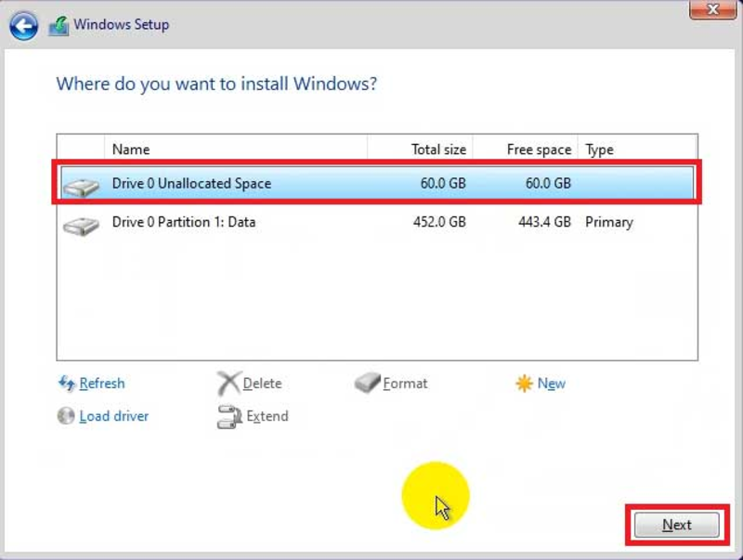Sort by the Type column header
Image resolution: width=743 pixels, height=560 pixels.
point(637,150)
